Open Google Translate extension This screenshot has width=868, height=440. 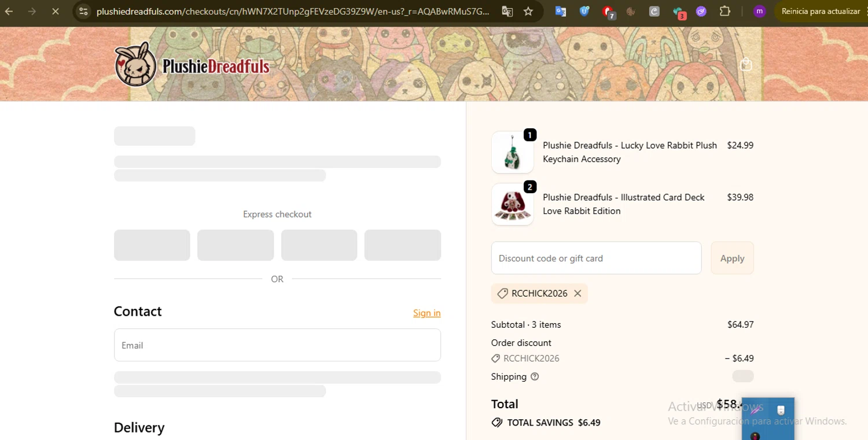pyautogui.click(x=561, y=11)
